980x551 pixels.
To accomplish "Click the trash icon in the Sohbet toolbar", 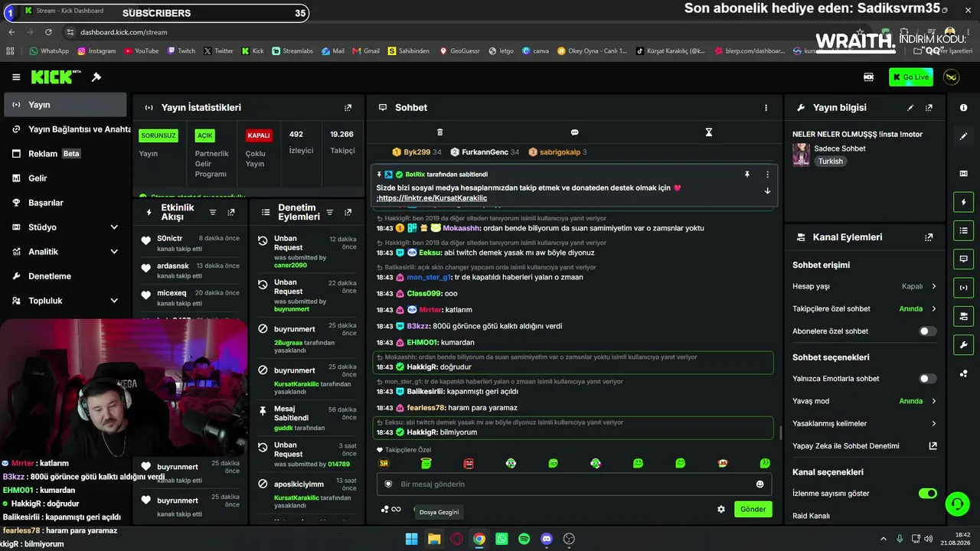I will pyautogui.click(x=439, y=132).
